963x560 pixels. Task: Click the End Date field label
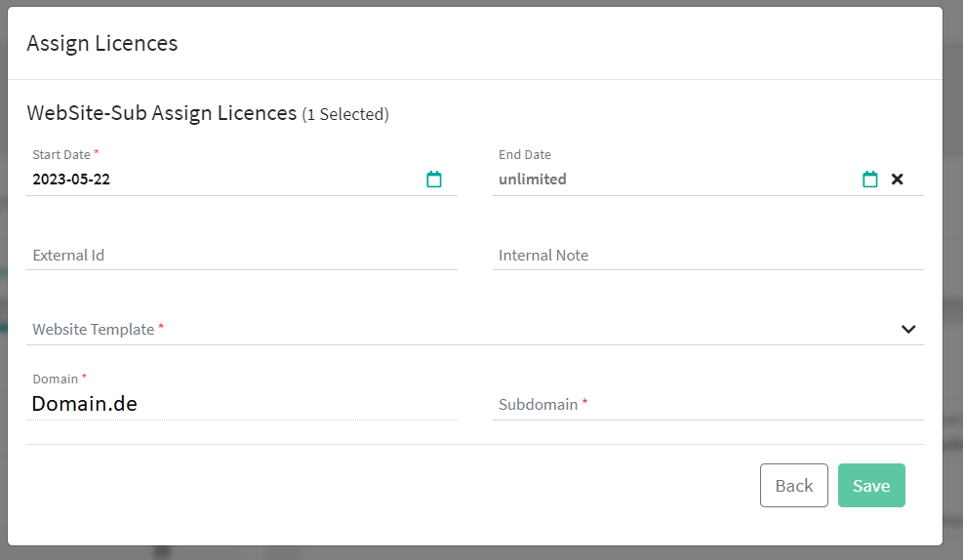[x=525, y=155]
